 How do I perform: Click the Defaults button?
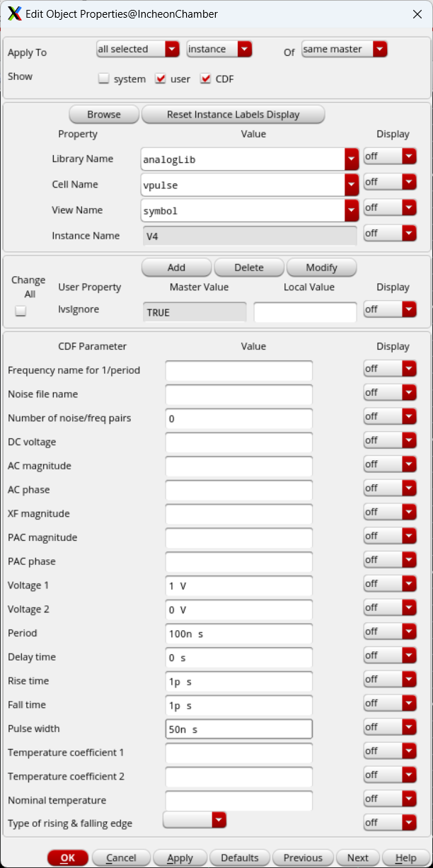[240, 857]
